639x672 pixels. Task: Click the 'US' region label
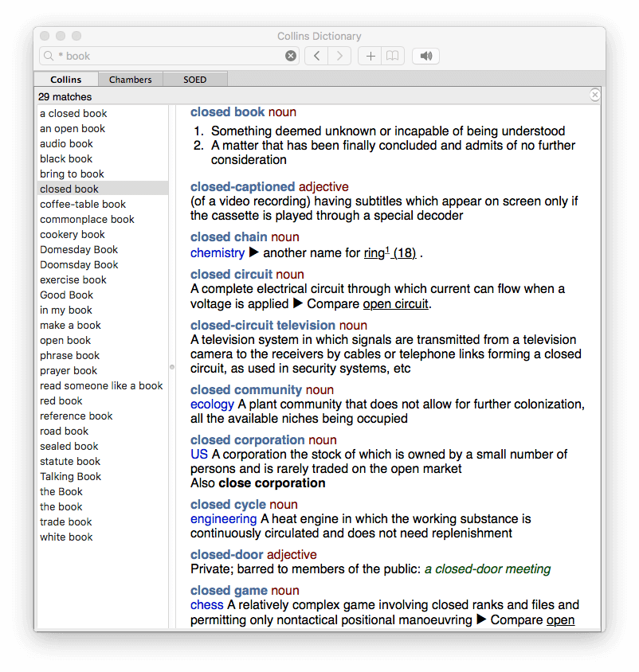pyautogui.click(x=199, y=455)
